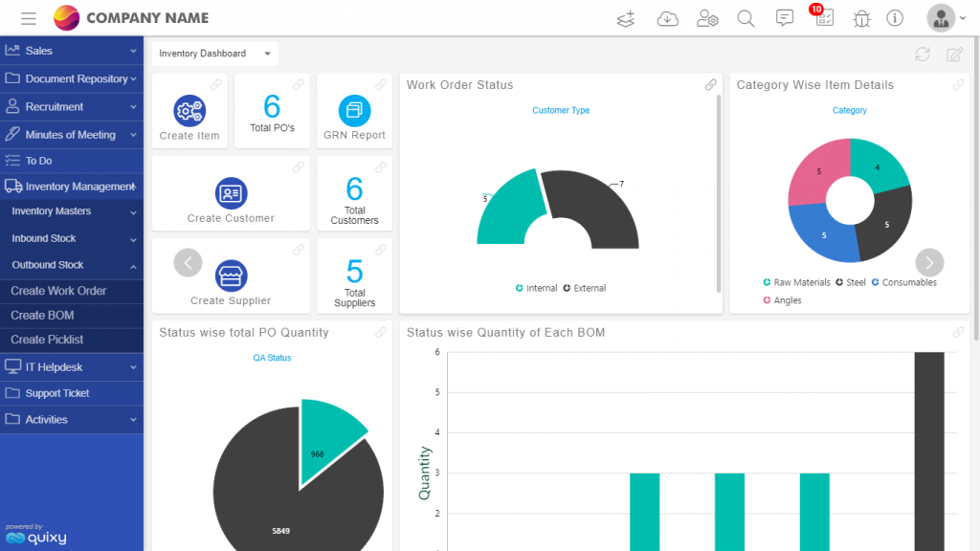Open the hamburger menu
The height and width of the screenshot is (551, 980).
[x=29, y=18]
